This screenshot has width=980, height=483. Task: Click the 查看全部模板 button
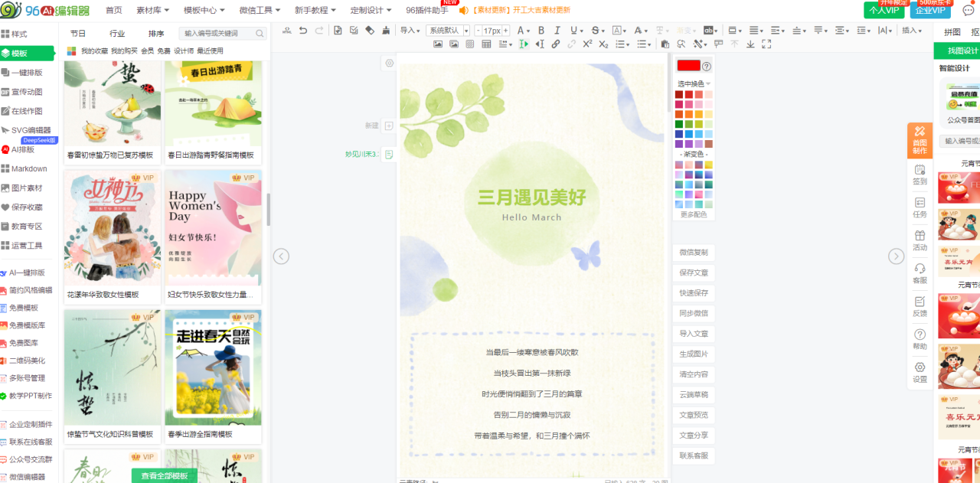click(165, 475)
